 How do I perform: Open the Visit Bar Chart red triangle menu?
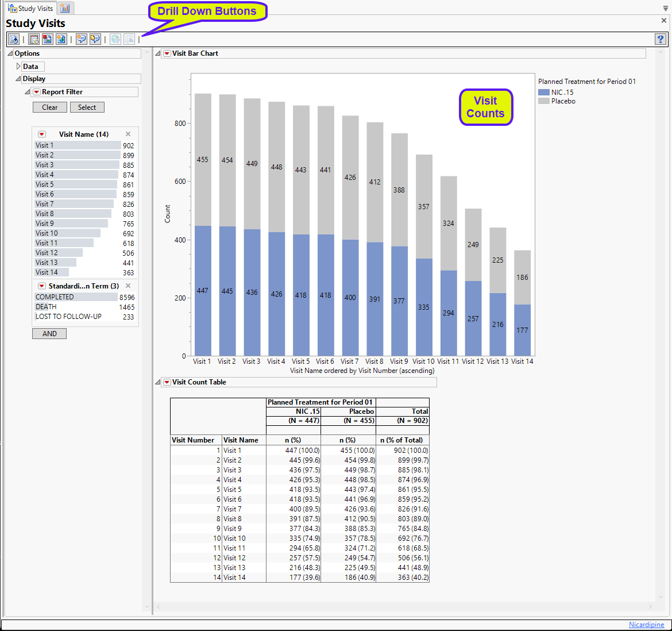(x=167, y=53)
